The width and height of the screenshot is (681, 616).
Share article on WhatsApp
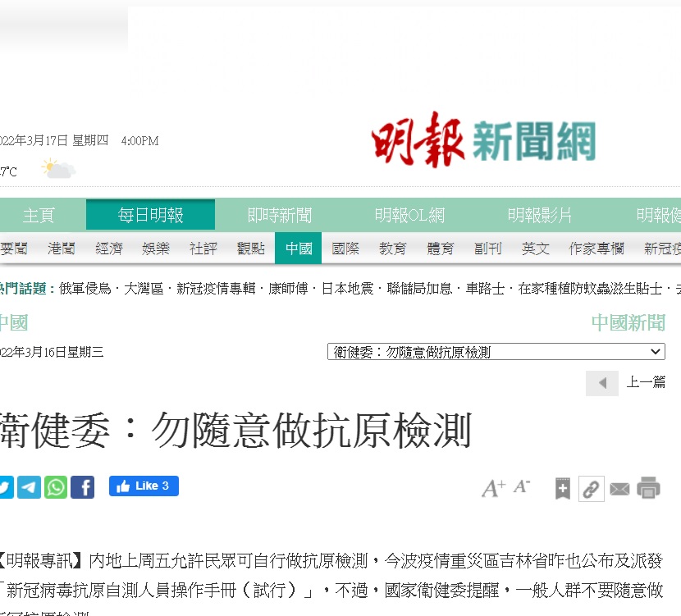[56, 487]
